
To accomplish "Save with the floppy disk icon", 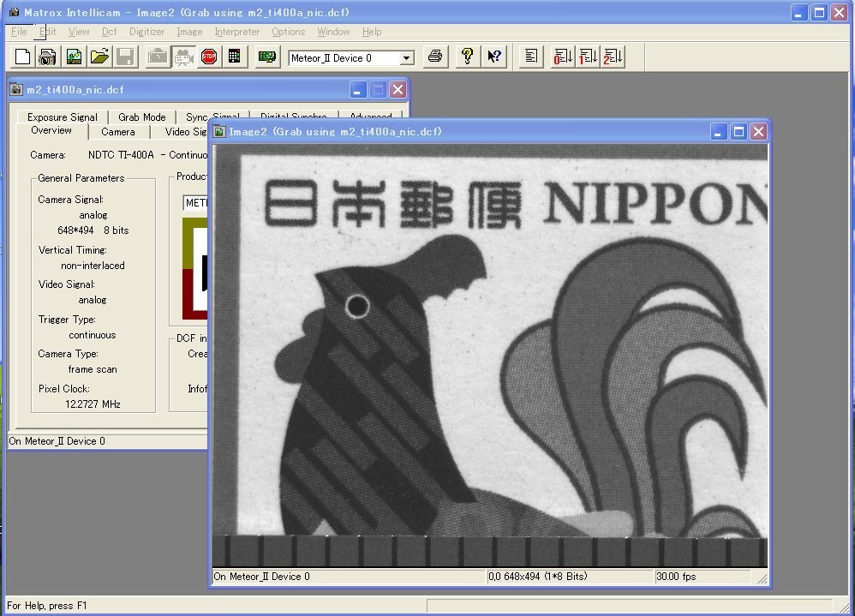I will coord(125,57).
